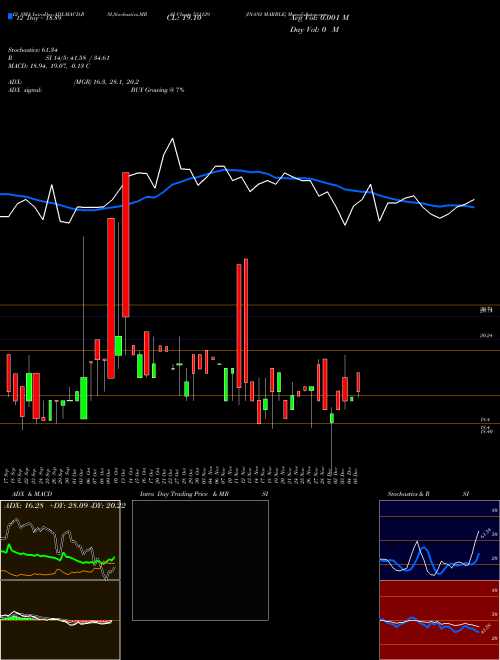The height and width of the screenshot is (660, 500).
Task: Click the tallest red candlestick in October
Action: [111, 298]
